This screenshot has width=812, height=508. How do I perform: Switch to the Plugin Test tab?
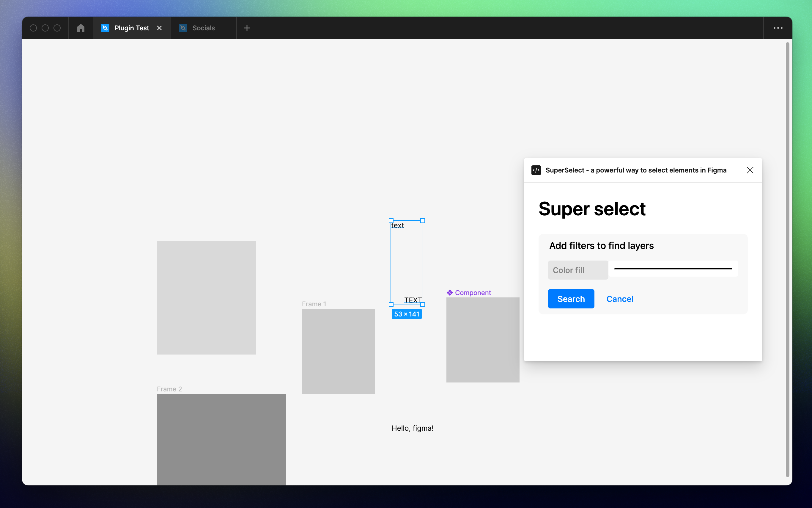click(x=132, y=28)
